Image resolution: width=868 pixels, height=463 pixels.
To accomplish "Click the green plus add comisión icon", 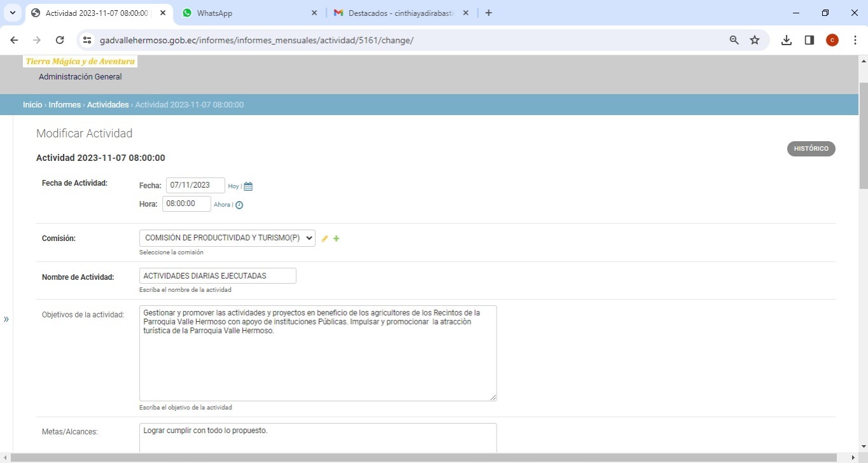I will coord(336,238).
